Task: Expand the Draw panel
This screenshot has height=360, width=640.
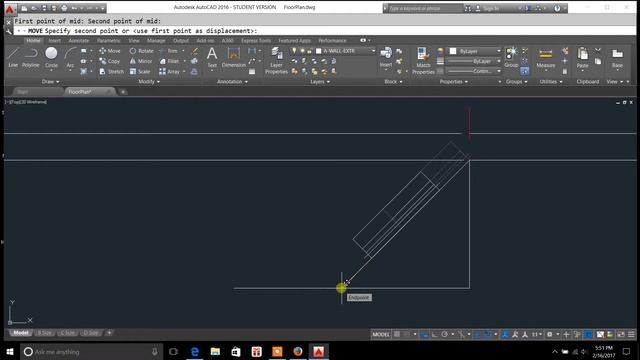Action: point(51,82)
